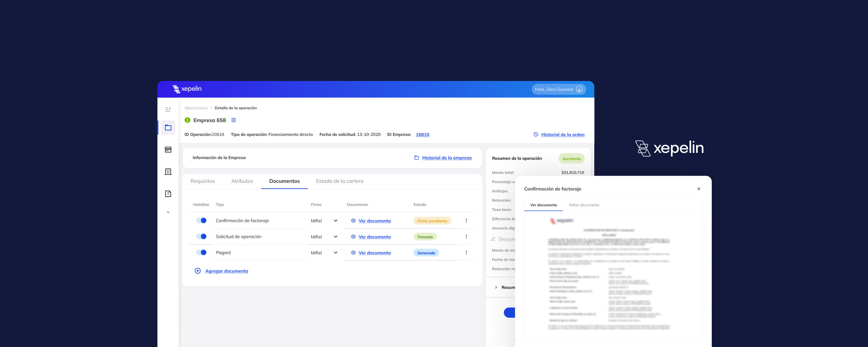Viewport: 868px width, 347px height.
Task: Select Ver documento tab in dialog
Action: coord(543,205)
